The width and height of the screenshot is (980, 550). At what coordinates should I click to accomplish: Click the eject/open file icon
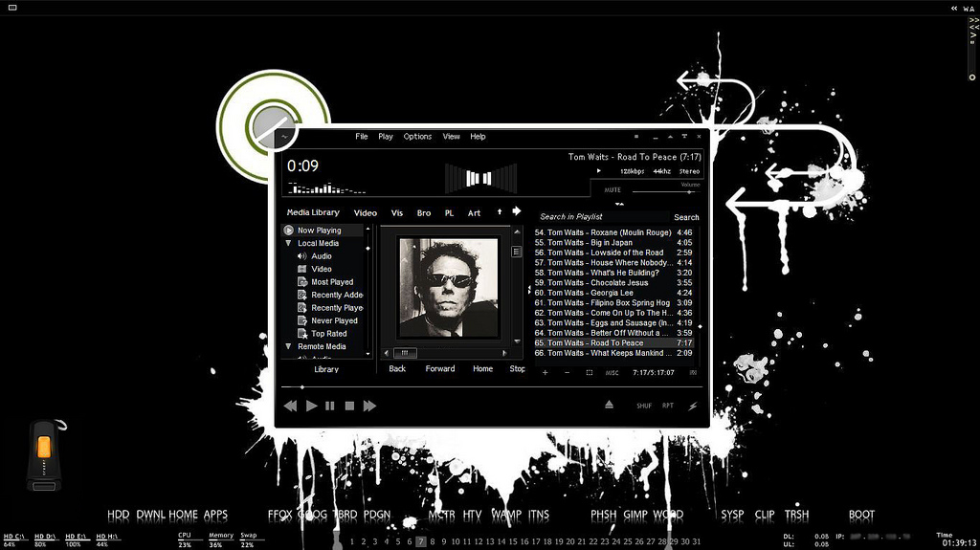click(x=609, y=405)
